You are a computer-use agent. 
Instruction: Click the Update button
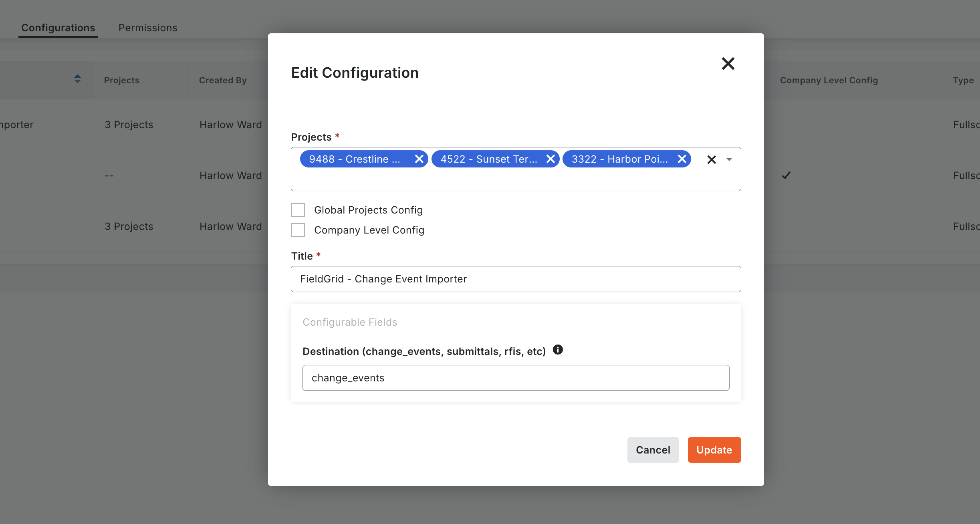tap(714, 449)
